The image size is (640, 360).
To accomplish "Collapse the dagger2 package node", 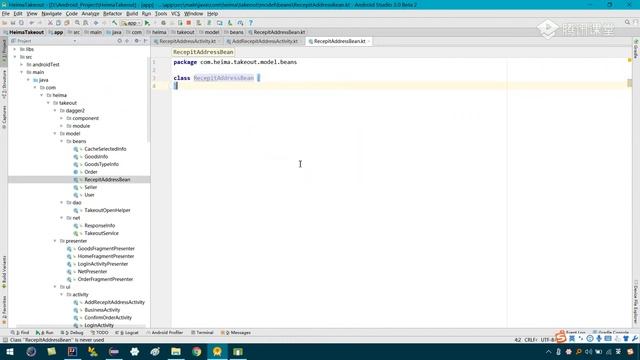I will 55,111.
